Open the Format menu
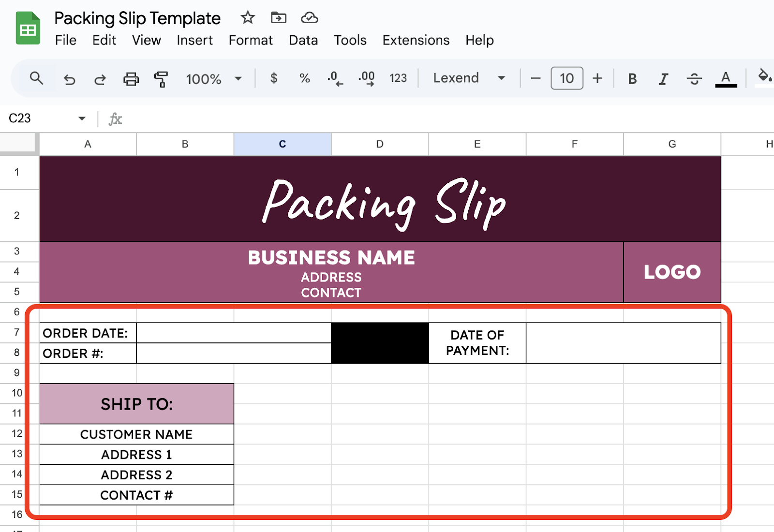Screen dimensions: 774x532 [x=251, y=40]
